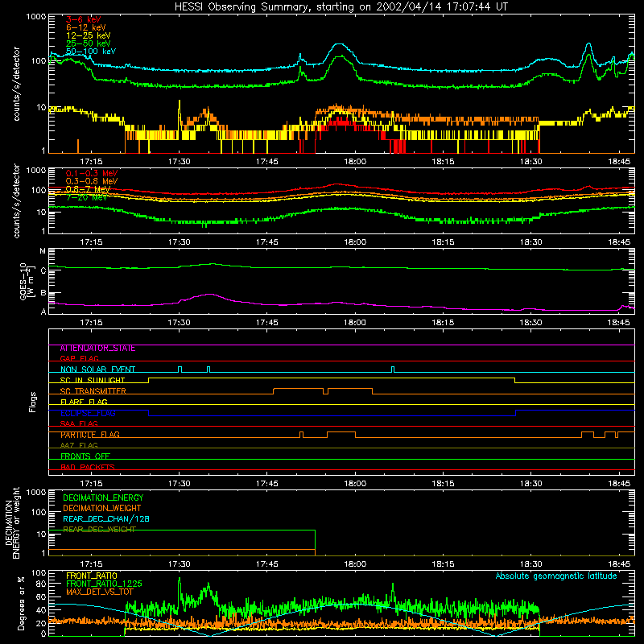Select the ATTENUATOR_STATE flag label

pos(97,349)
